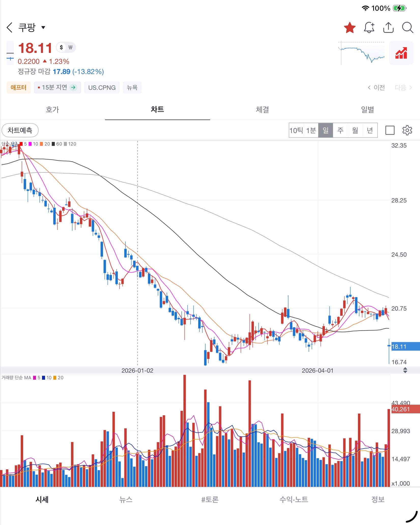Tap the share upload icon

[x=388, y=27]
